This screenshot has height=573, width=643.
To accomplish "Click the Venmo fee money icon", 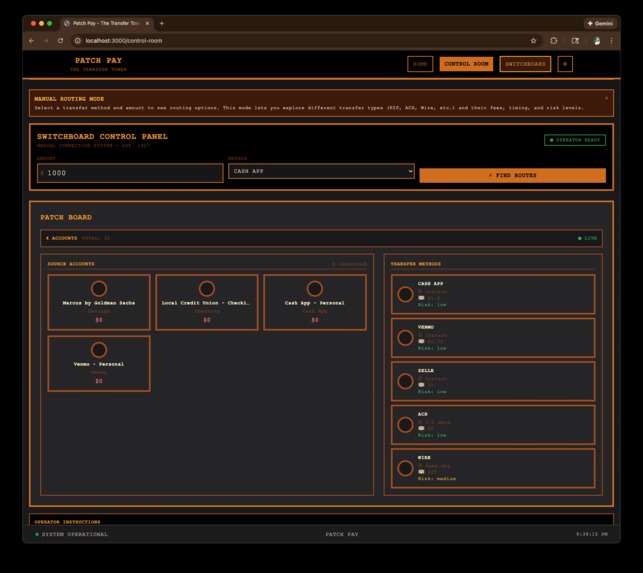I will (421, 341).
